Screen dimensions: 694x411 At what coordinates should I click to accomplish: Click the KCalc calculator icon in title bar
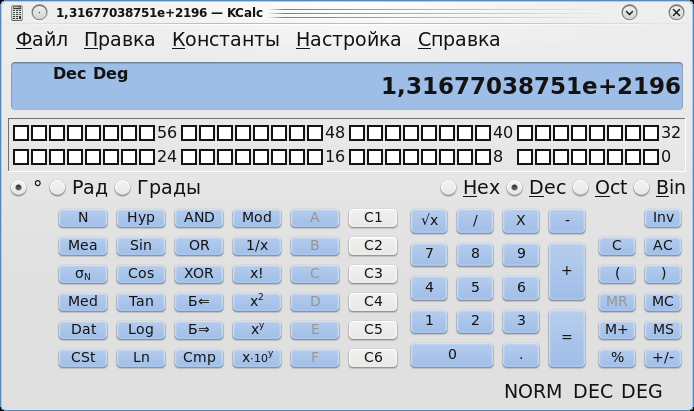(x=17, y=13)
